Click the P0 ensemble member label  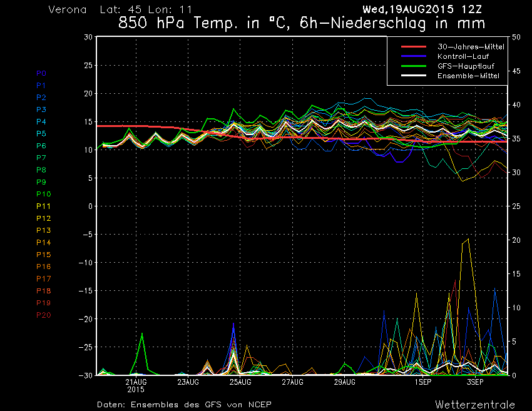(41, 73)
